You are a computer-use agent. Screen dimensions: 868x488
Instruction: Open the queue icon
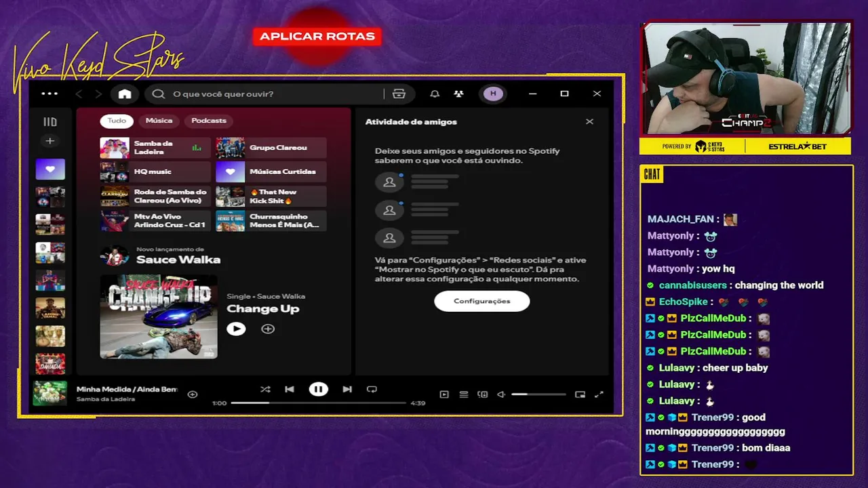click(x=464, y=394)
